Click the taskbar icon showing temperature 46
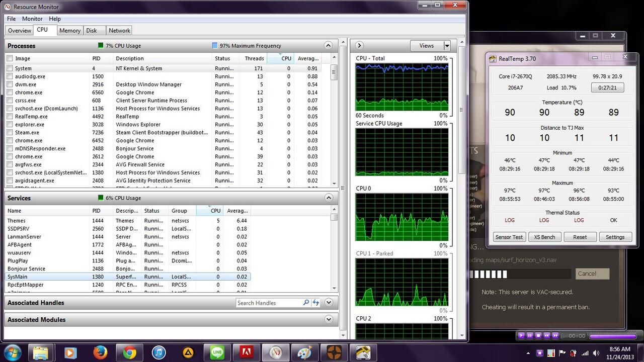The image size is (644, 362). (363, 352)
